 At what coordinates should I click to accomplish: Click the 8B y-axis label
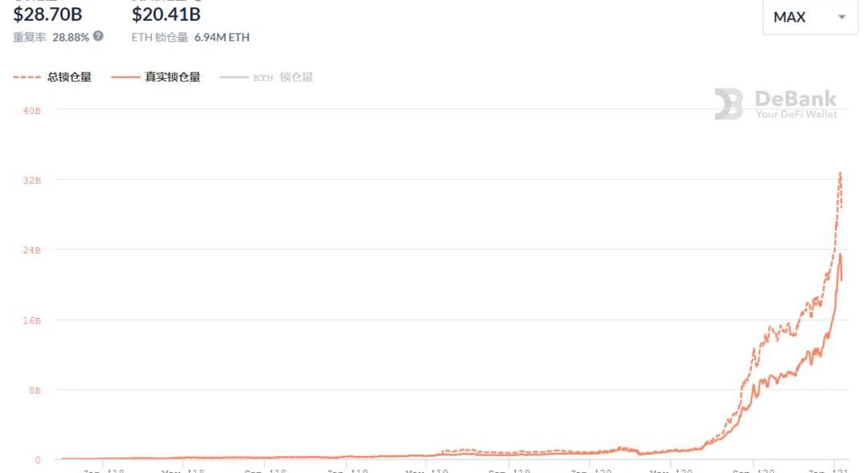pyautogui.click(x=34, y=390)
